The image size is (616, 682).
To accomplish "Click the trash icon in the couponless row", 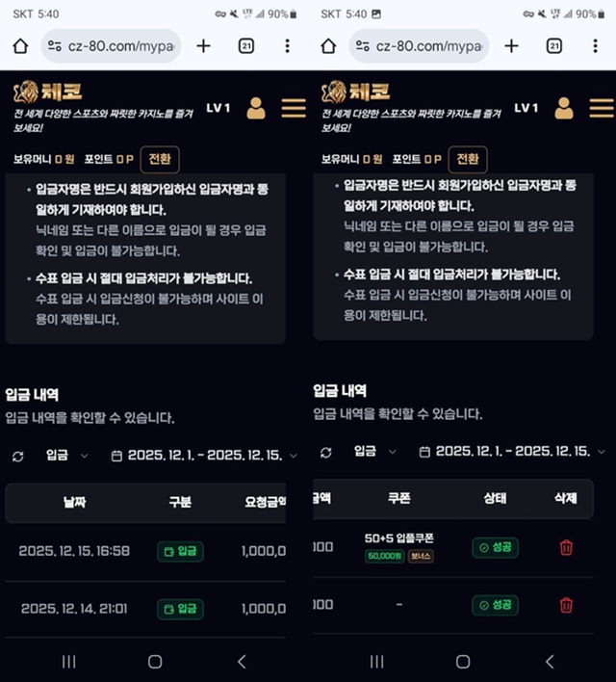I will [x=566, y=605].
